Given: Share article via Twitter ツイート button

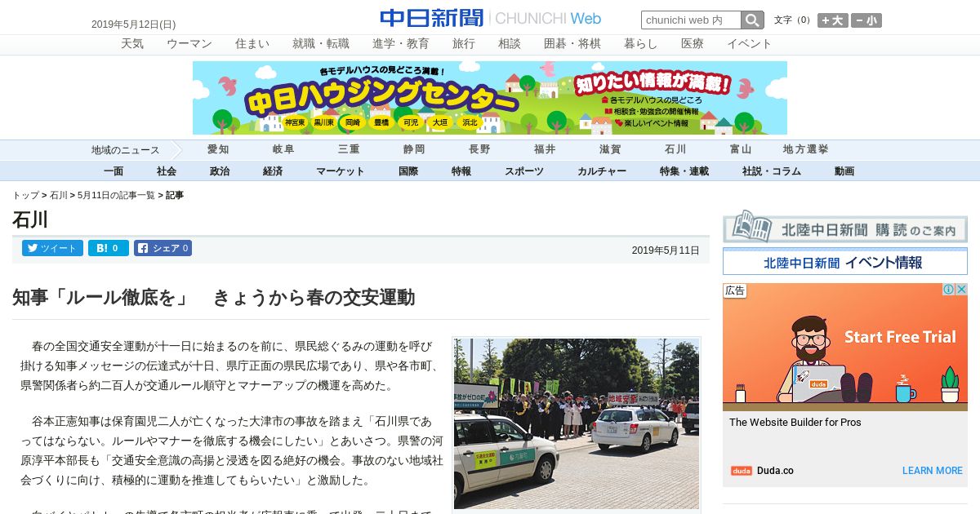Looking at the screenshot, I should point(52,248).
